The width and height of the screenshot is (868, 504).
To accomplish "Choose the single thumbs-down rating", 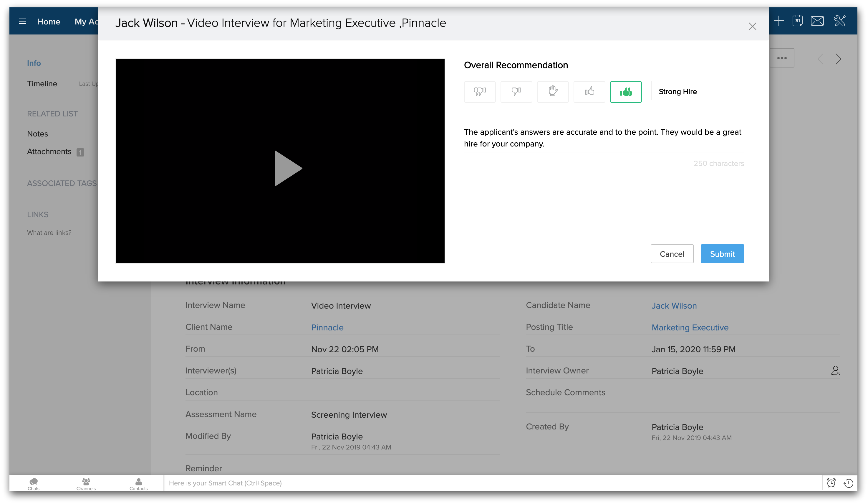I will [516, 92].
